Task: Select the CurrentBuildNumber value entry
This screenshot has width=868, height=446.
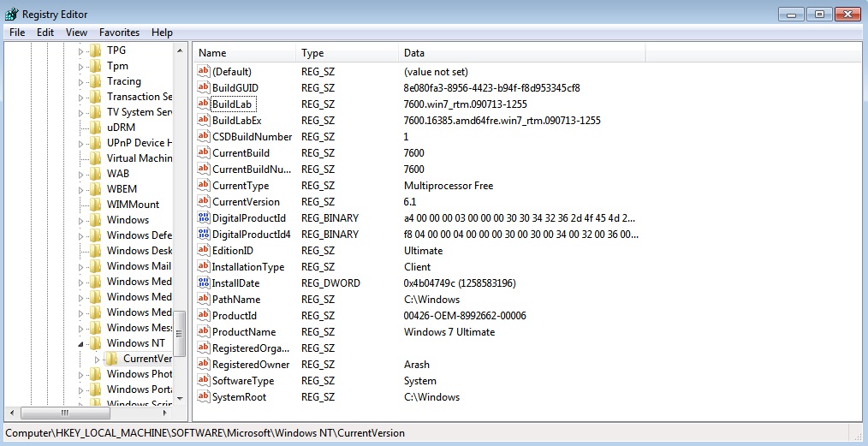Action: pyautogui.click(x=252, y=169)
